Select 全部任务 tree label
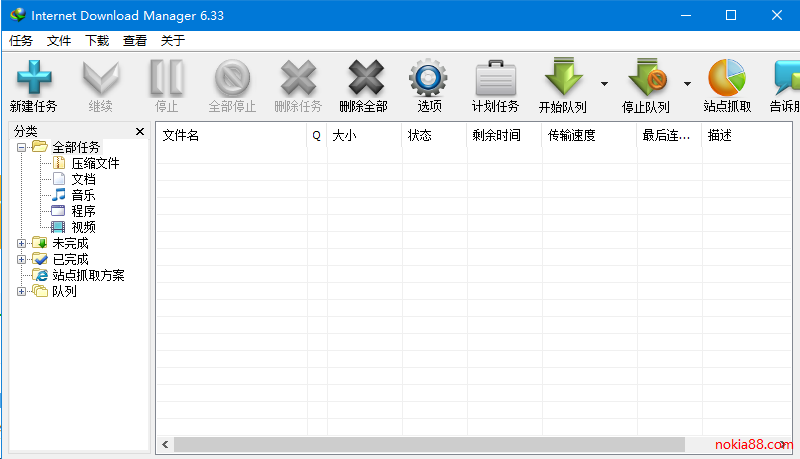The height and width of the screenshot is (459, 800). 76,147
